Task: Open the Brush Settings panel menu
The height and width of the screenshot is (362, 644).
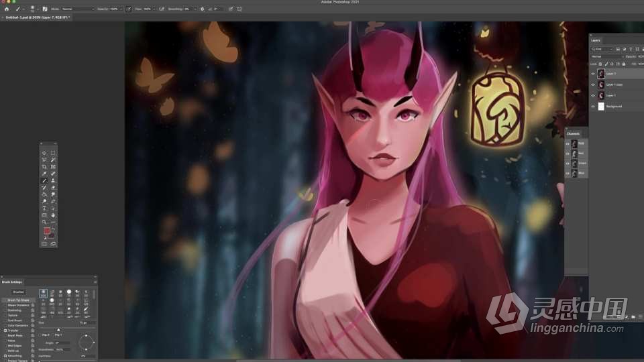Action: click(x=95, y=282)
